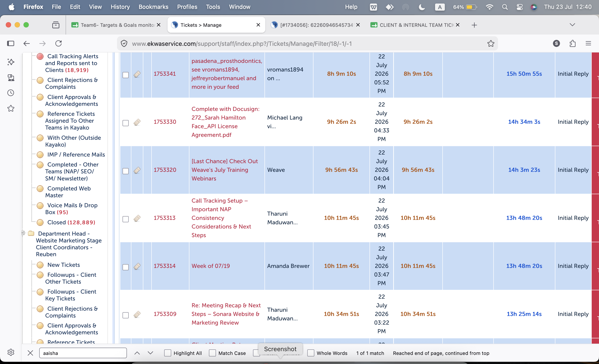This screenshot has width=599, height=364.
Task: Open macOS Spotlight search icon
Action: [505, 7]
